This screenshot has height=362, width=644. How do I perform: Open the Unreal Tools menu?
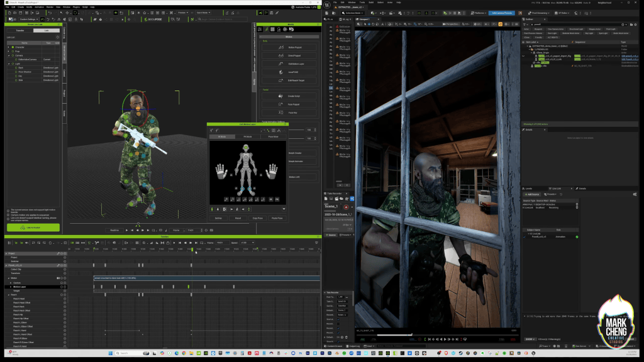362,3
